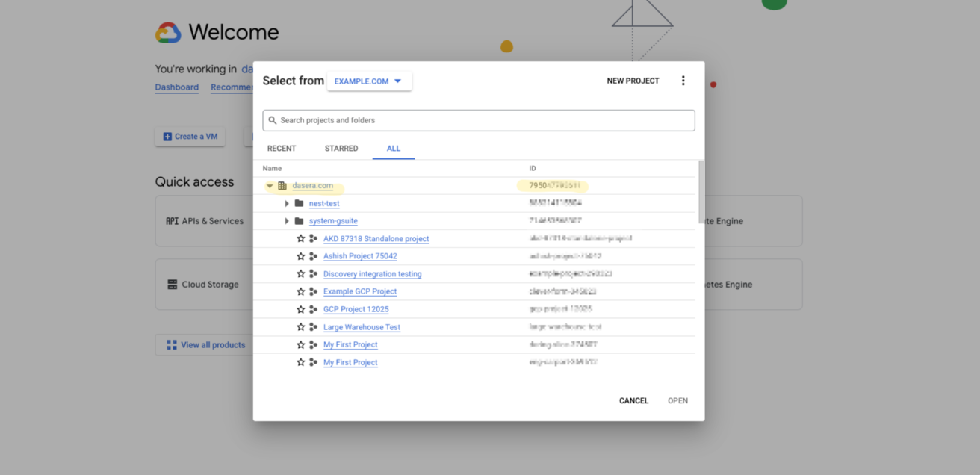Open Large Warehouse Test link
Image resolution: width=980 pixels, height=475 pixels.
(x=362, y=327)
